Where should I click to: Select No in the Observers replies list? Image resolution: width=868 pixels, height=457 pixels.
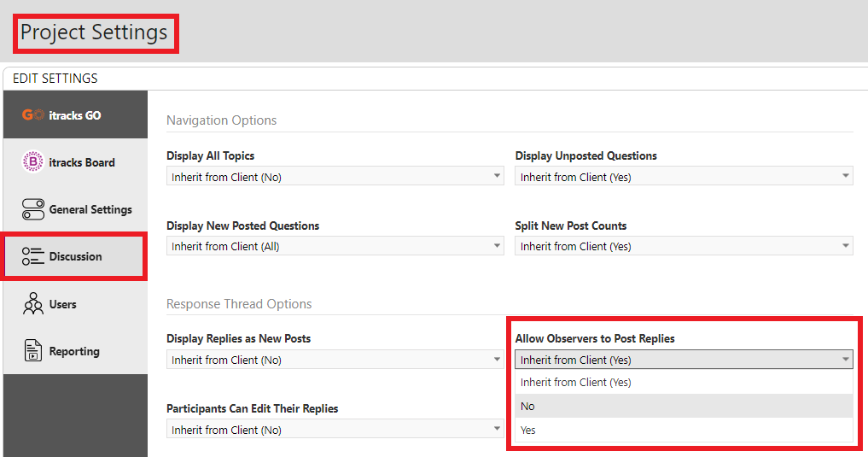tap(684, 406)
